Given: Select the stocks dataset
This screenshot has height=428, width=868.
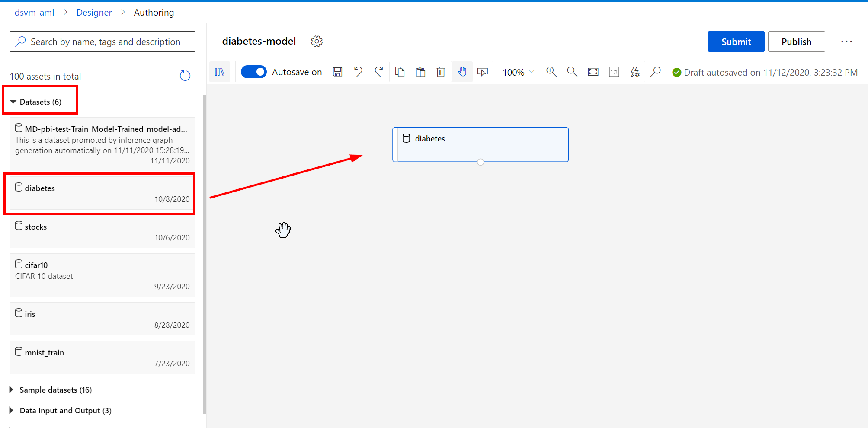Looking at the screenshot, I should pos(102,232).
